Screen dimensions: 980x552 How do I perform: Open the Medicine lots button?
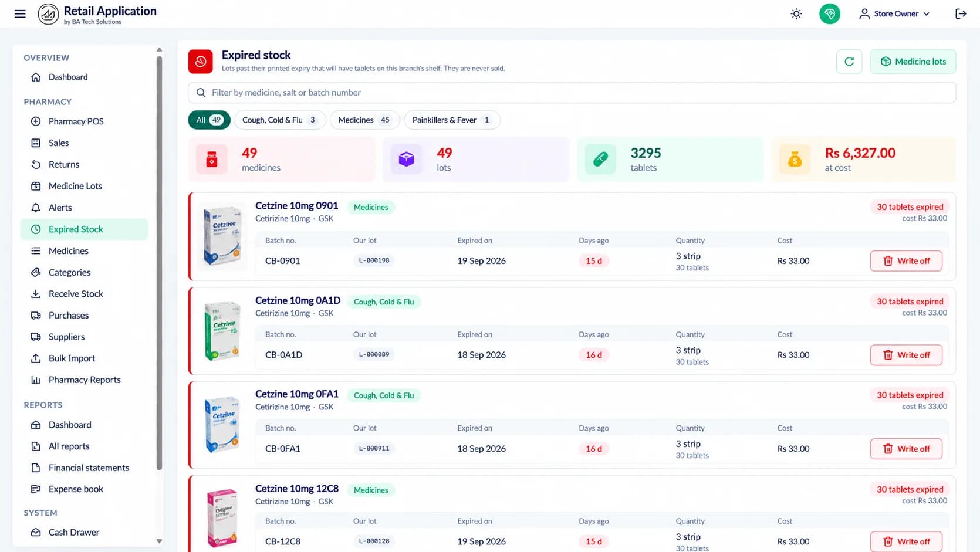click(913, 62)
